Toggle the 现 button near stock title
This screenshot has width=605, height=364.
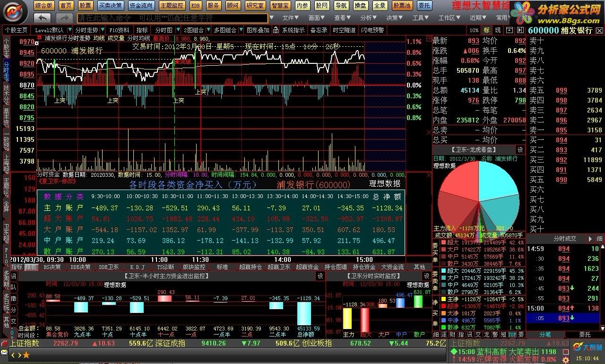coord(498,30)
